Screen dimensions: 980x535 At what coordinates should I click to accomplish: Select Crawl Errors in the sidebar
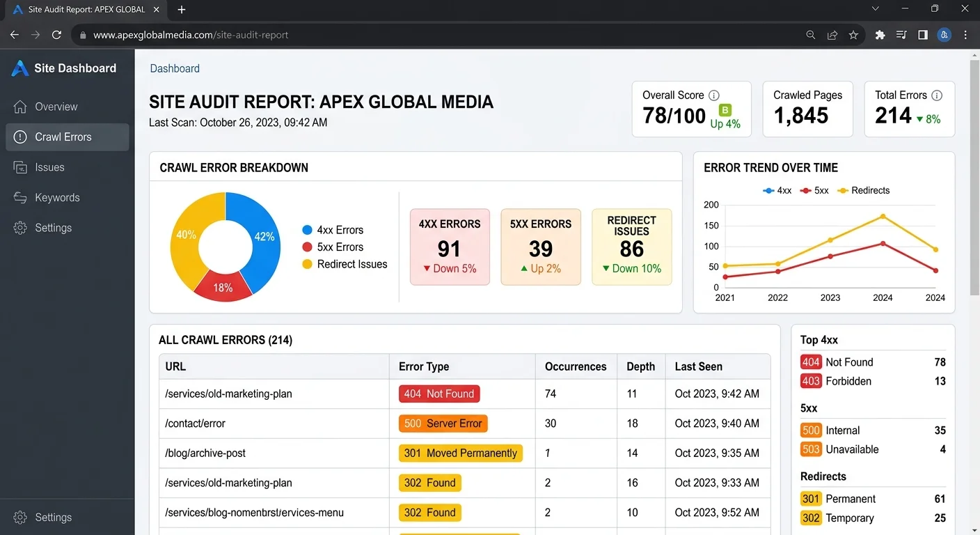coord(68,137)
